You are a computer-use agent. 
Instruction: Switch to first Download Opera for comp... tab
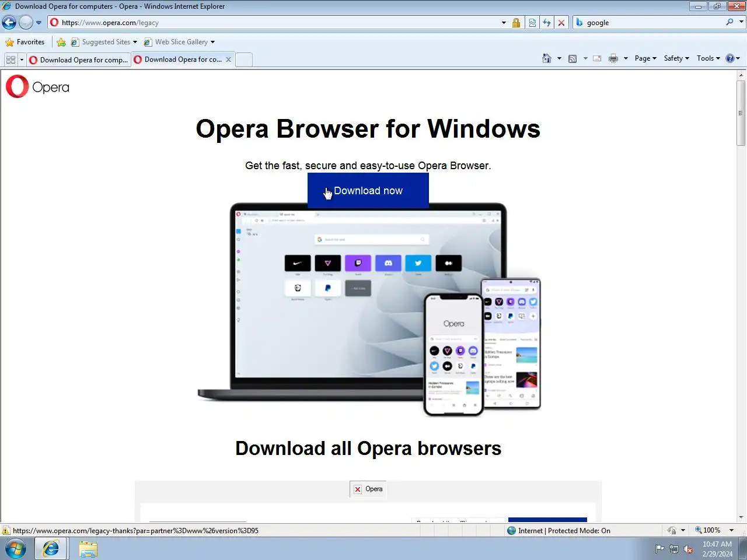78,60
